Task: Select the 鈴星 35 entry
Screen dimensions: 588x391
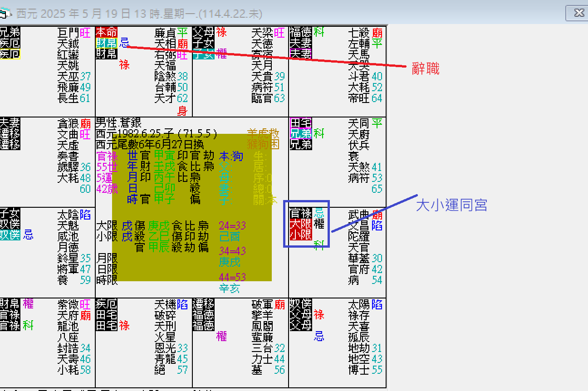Action: (74, 259)
